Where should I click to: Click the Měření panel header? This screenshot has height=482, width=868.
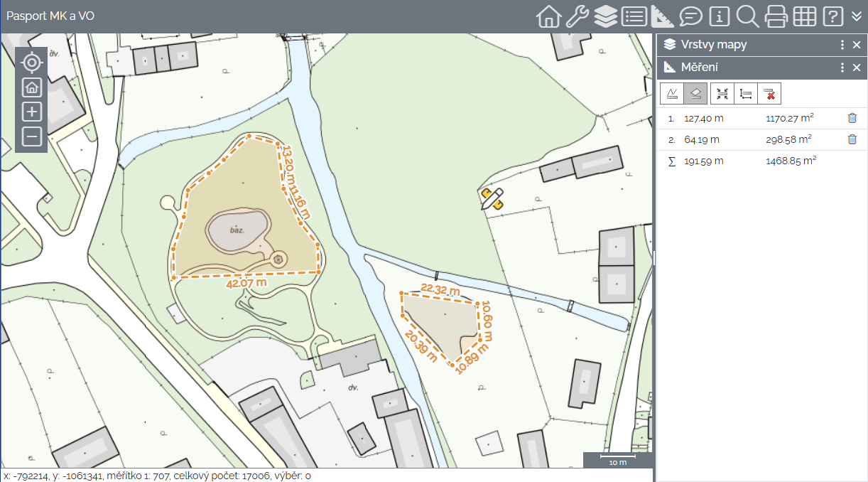(x=746, y=68)
